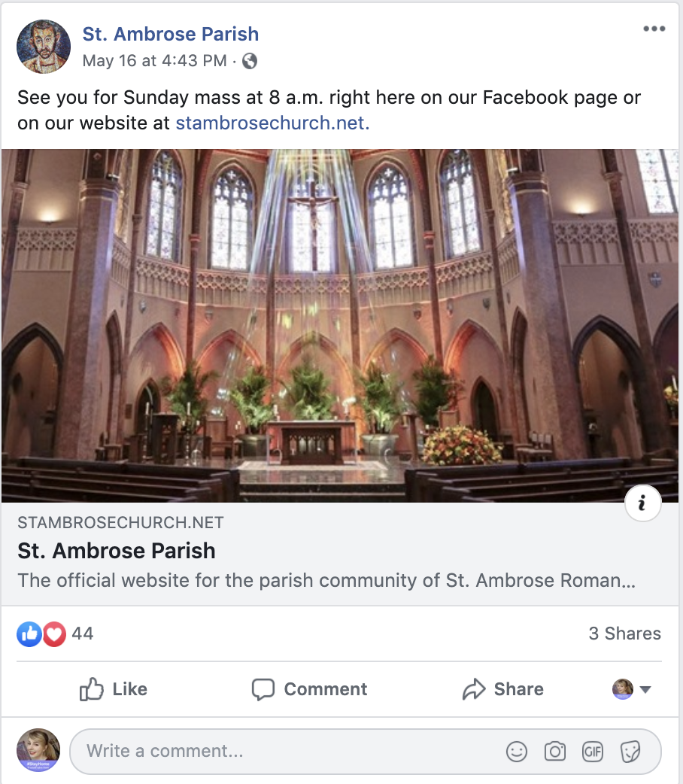
Task: View the 3 Shares list
Action: point(624,634)
